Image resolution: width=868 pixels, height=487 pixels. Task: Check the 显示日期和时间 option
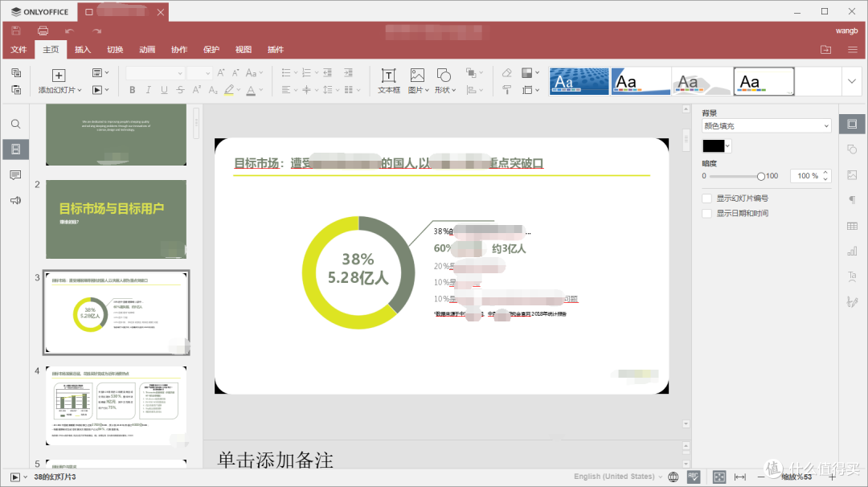click(707, 214)
